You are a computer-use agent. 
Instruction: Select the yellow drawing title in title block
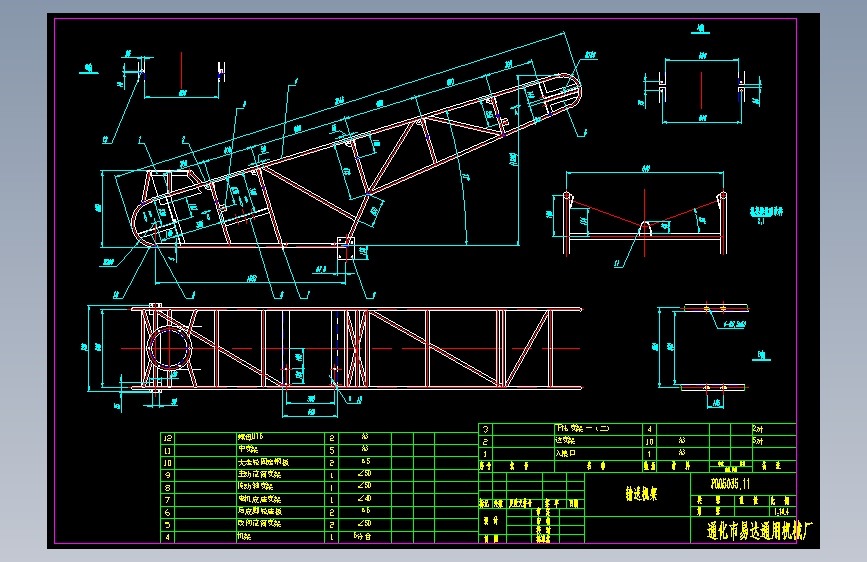641,493
